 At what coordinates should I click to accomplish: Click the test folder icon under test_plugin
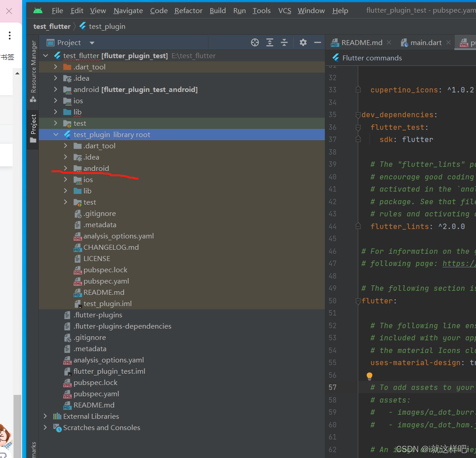point(78,202)
